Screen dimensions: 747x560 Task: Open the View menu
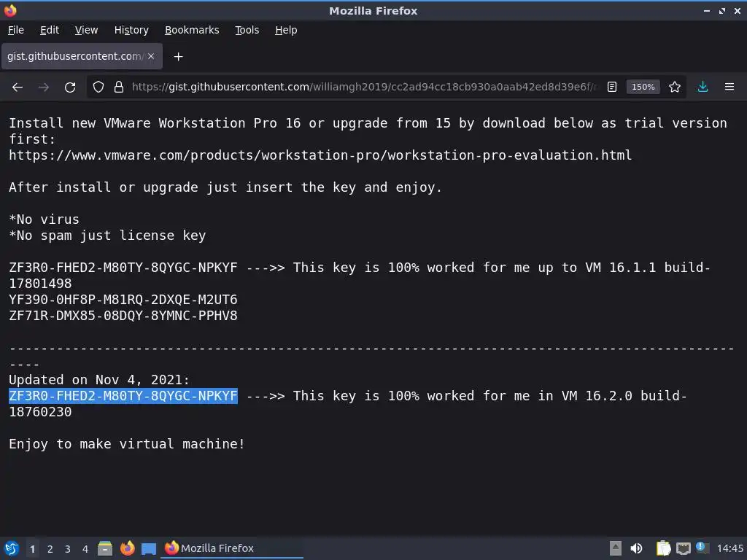86,30
